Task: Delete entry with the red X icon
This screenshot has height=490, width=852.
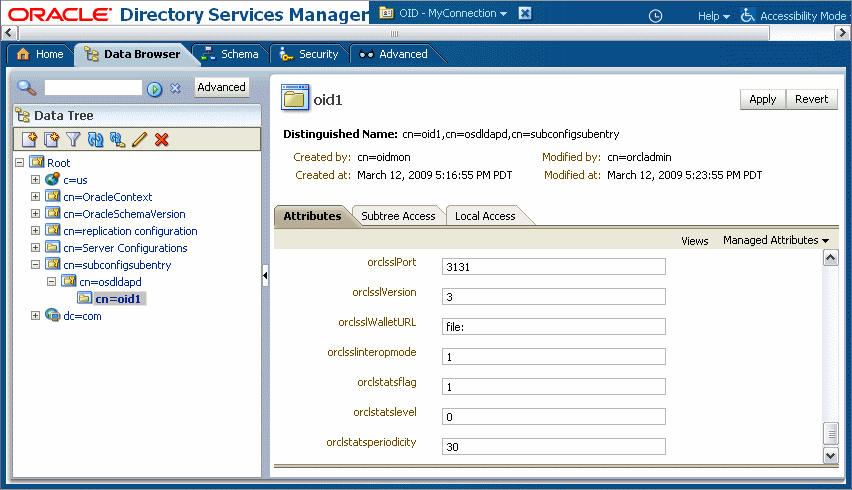Action: pos(161,140)
